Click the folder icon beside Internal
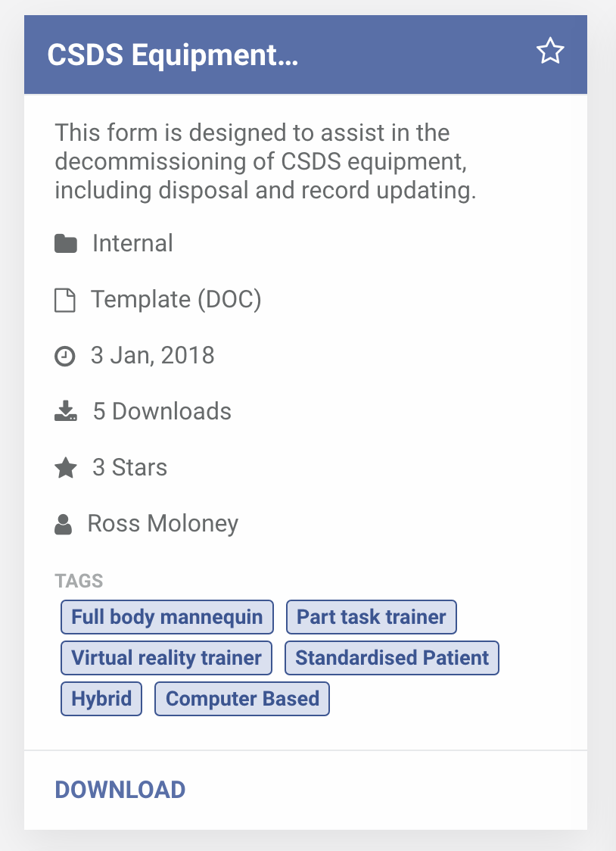The width and height of the screenshot is (616, 851). point(66,244)
